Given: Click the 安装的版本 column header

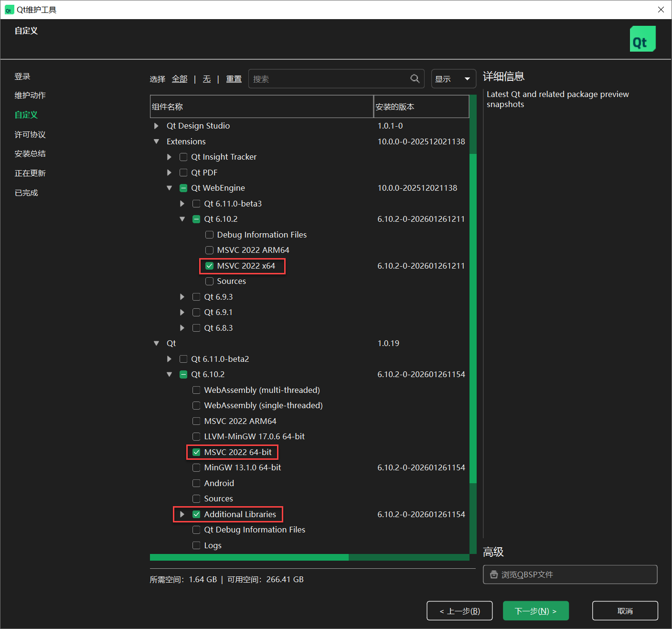Looking at the screenshot, I should click(x=421, y=107).
